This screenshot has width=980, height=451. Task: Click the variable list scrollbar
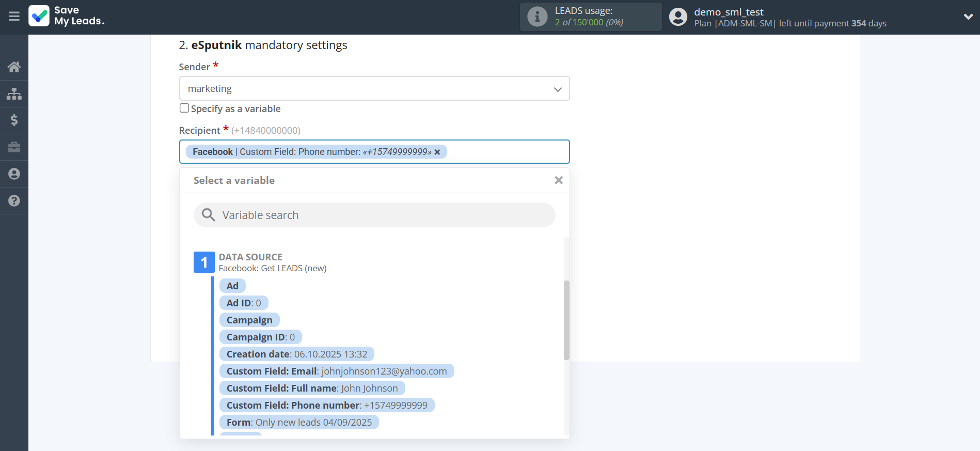pyautogui.click(x=566, y=320)
